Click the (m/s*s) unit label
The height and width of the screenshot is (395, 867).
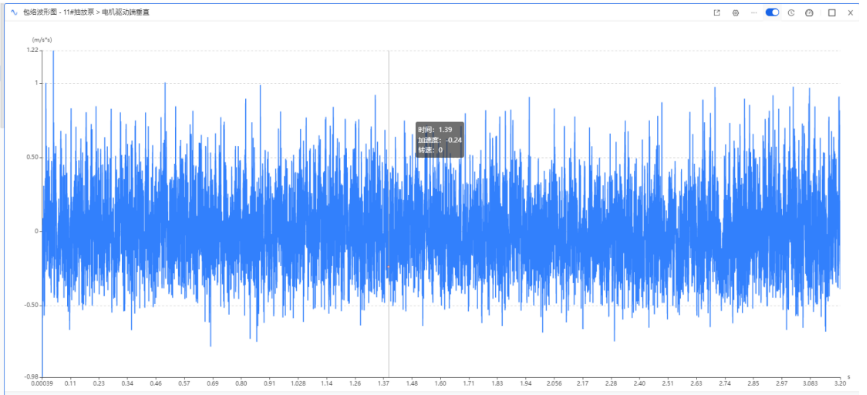tap(42, 39)
